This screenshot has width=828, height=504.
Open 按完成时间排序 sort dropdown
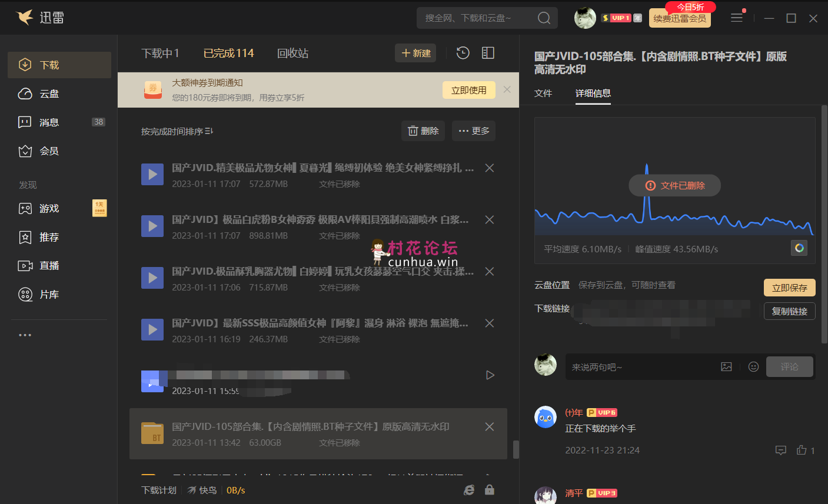pos(177,131)
